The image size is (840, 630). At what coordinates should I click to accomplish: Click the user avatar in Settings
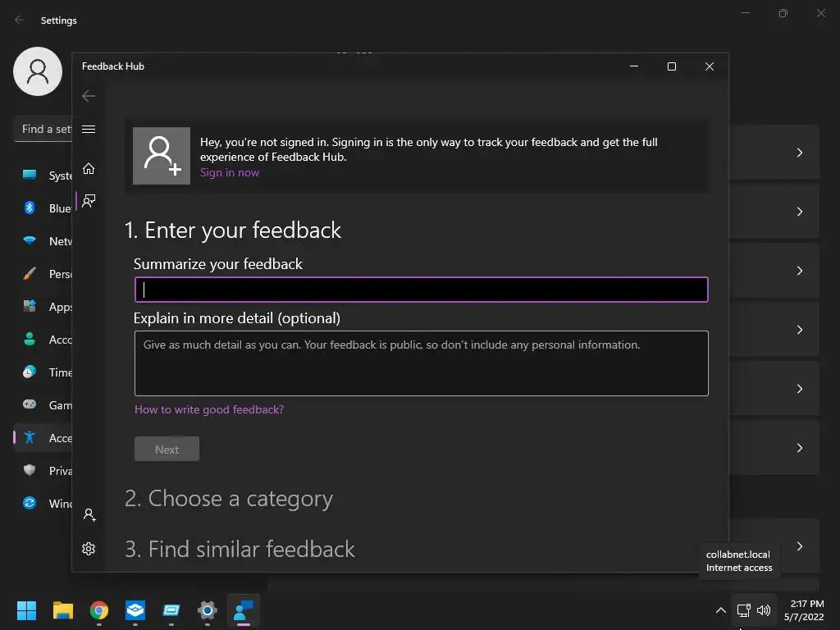coord(38,71)
